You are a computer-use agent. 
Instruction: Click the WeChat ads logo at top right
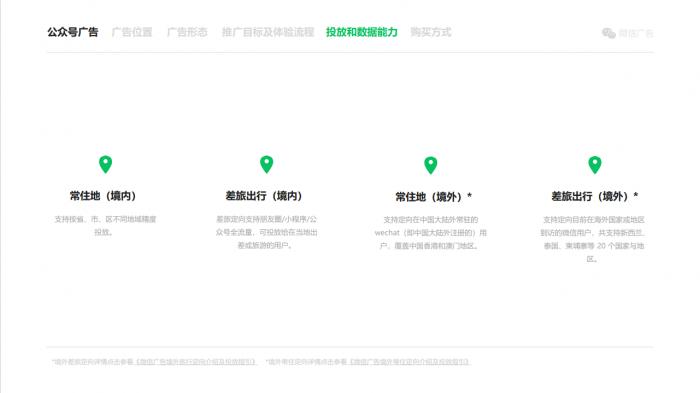tap(628, 33)
